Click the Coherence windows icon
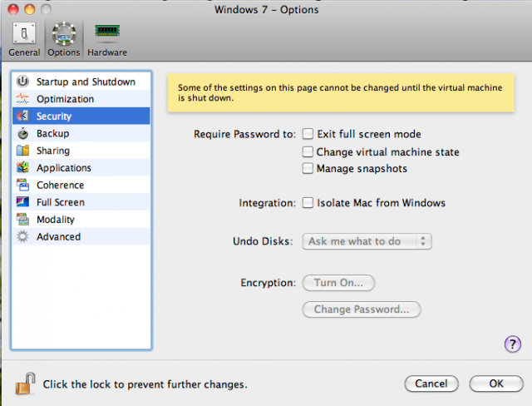This screenshot has height=406, width=532. point(22,185)
